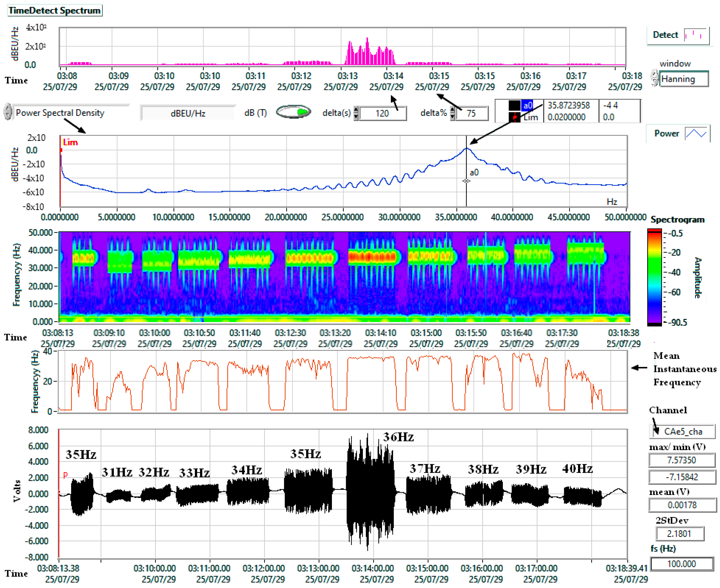The width and height of the screenshot is (720, 588).
Task: Click the TimeDetect Spectrum title label
Action: [55, 10]
